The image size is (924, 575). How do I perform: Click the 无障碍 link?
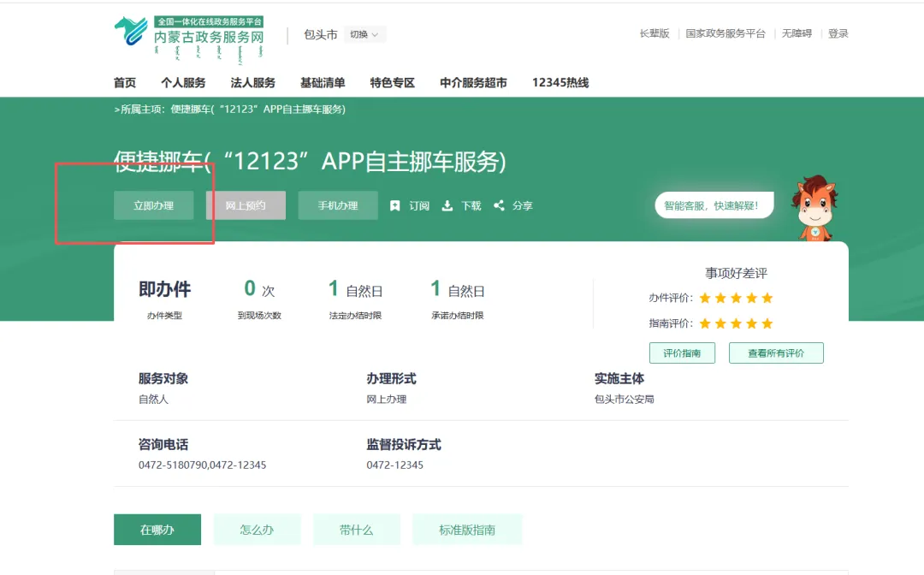click(797, 33)
